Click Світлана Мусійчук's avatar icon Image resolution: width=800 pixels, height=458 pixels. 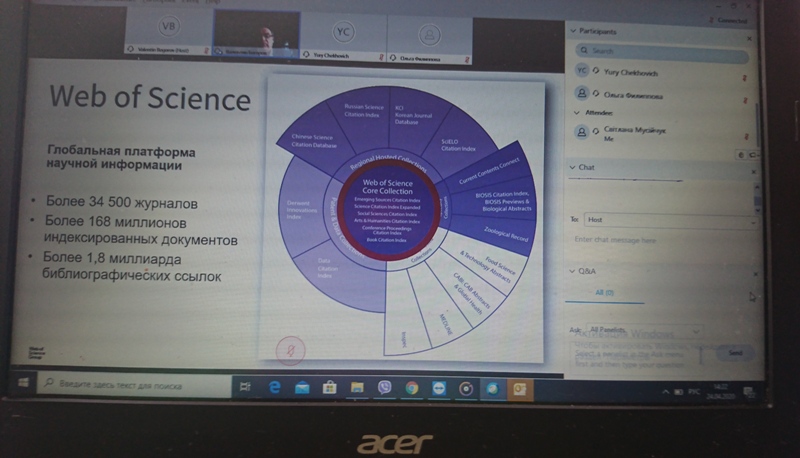click(581, 132)
